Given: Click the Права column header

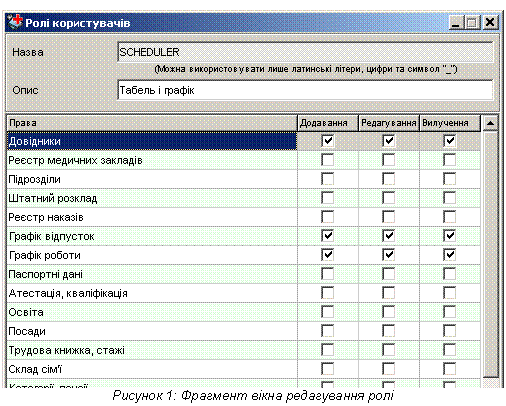Looking at the screenshot, I should click(x=152, y=123).
